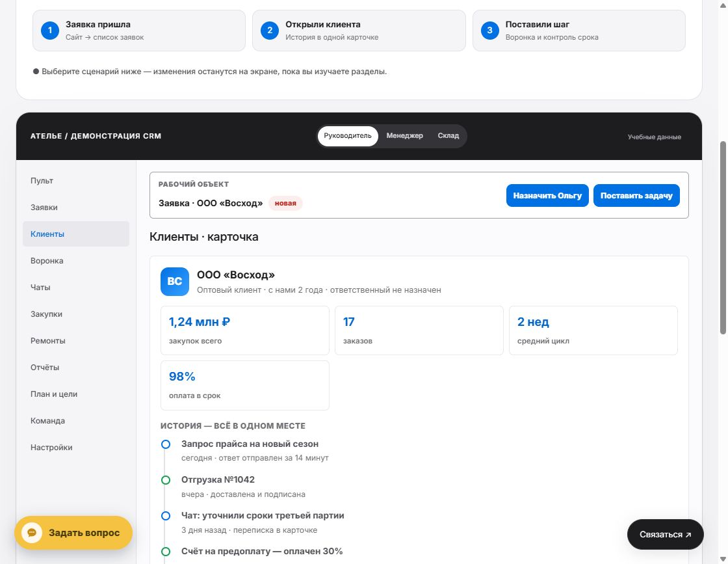Click the 17 заказов stat card
The width and height of the screenshot is (728, 564).
click(419, 330)
